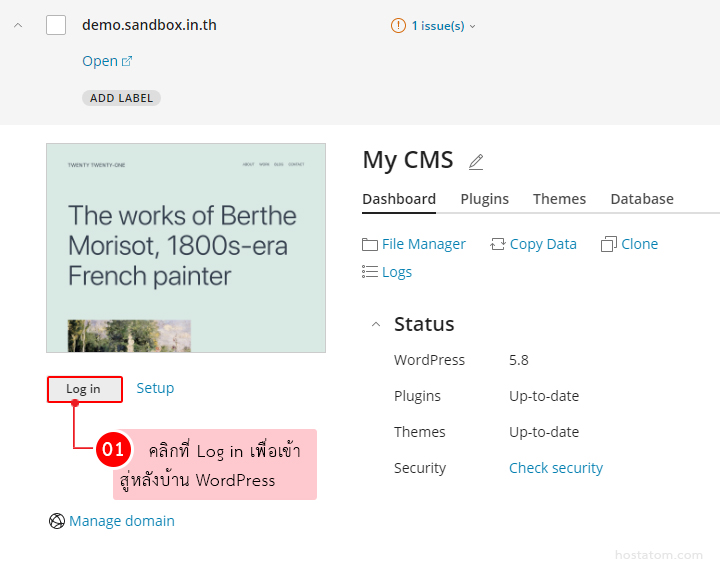The height and width of the screenshot is (574, 720).
Task: Click the Manage domain globe icon
Action: [57, 521]
